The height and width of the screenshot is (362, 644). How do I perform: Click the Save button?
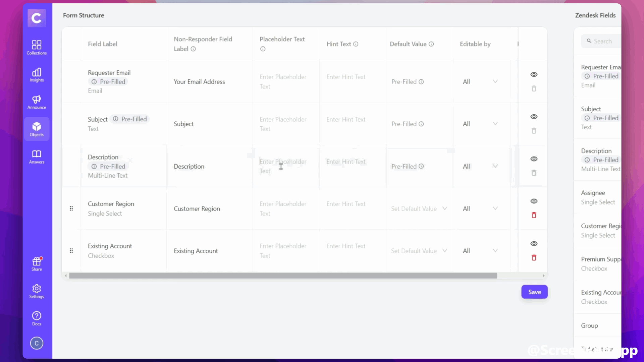pyautogui.click(x=534, y=292)
